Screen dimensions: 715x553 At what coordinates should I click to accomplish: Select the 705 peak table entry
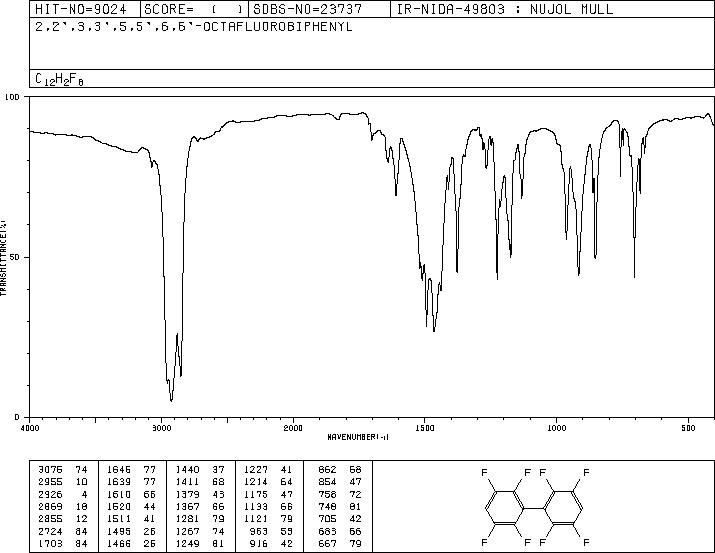[x=340, y=519]
